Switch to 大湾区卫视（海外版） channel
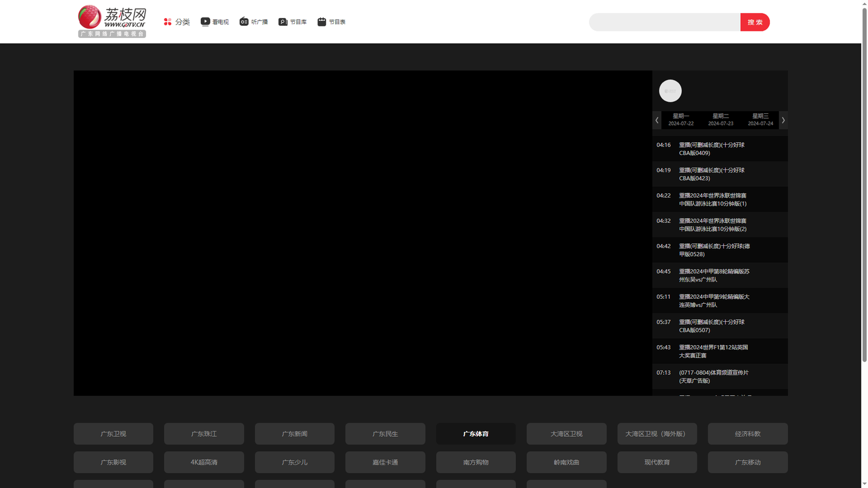 click(657, 434)
